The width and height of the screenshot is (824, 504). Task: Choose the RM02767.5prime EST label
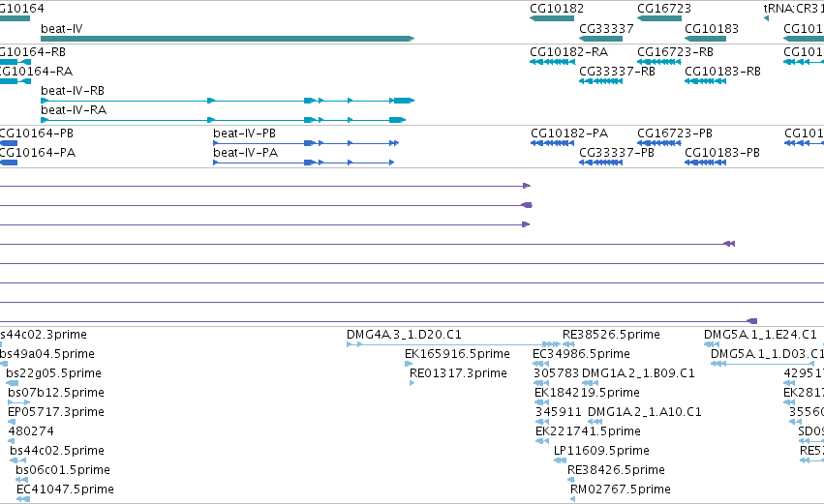click(x=620, y=489)
